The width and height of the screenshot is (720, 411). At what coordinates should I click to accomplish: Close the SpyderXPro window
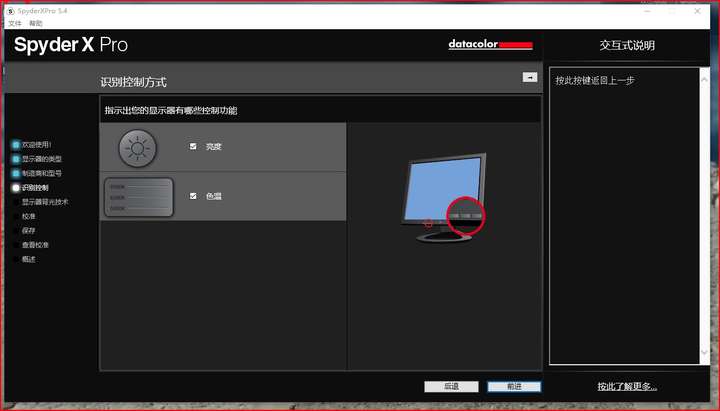tap(698, 11)
